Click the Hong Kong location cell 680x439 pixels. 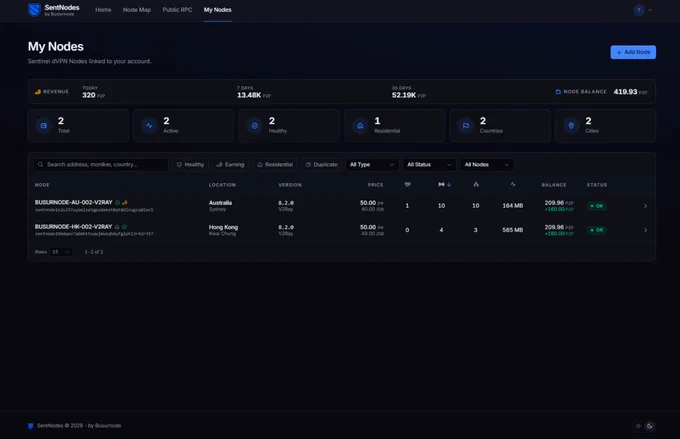[223, 230]
